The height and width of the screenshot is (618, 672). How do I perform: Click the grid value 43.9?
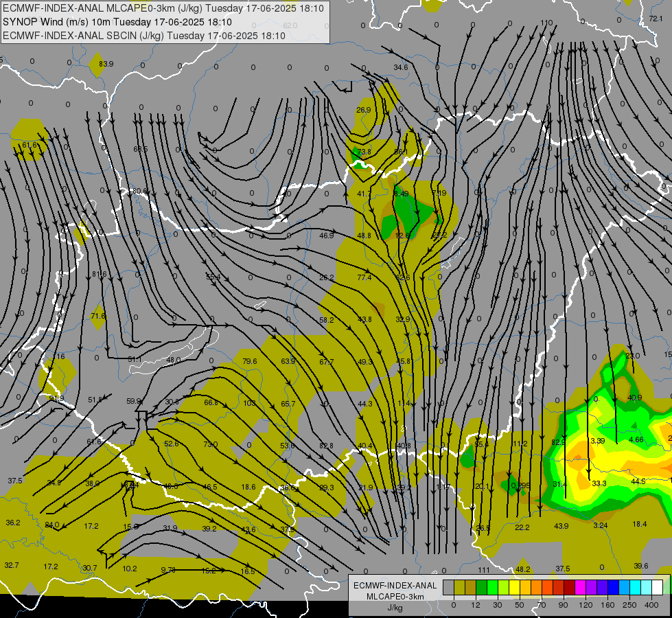[x=561, y=526]
